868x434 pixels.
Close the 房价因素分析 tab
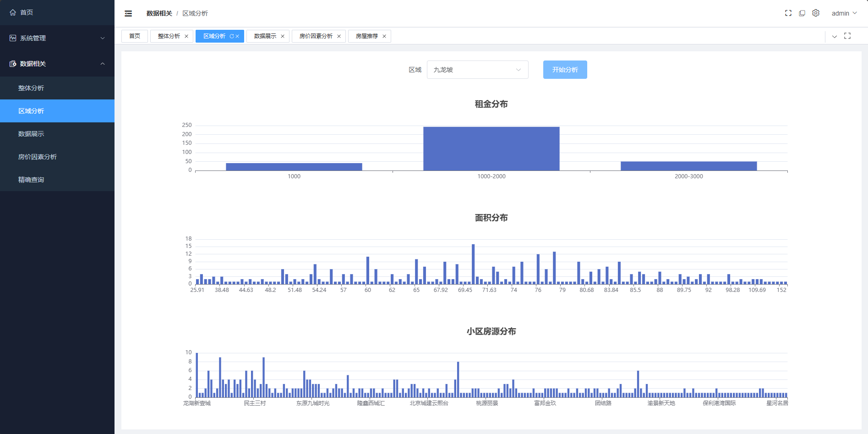(339, 36)
